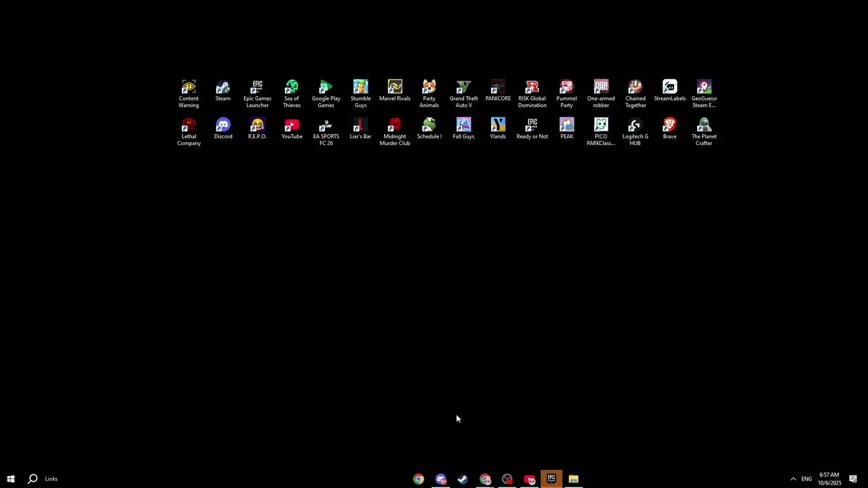Expand the hidden system tray icons
Screen dimensions: 868x488
click(x=793, y=479)
